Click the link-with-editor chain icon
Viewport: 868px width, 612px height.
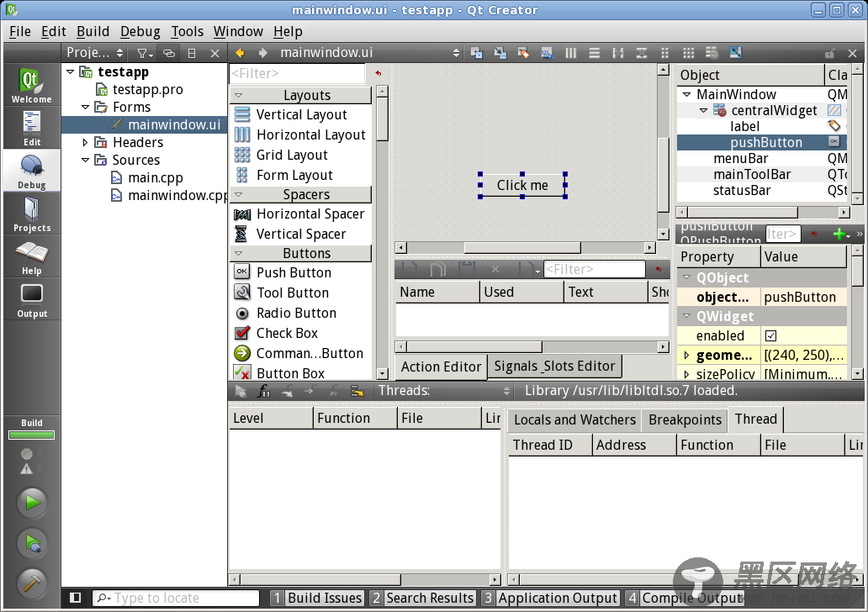tap(169, 53)
